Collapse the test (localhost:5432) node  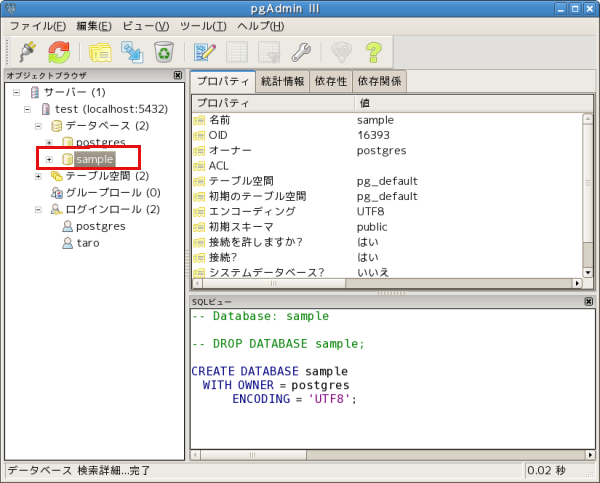(27, 109)
